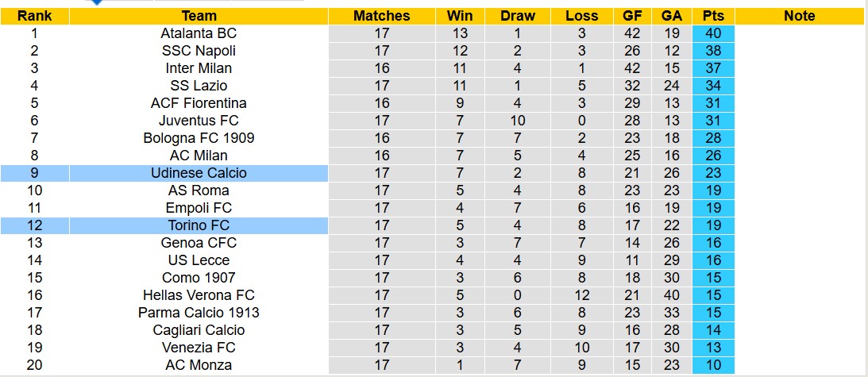
Task: Click the Loss column header
Action: pos(582,16)
